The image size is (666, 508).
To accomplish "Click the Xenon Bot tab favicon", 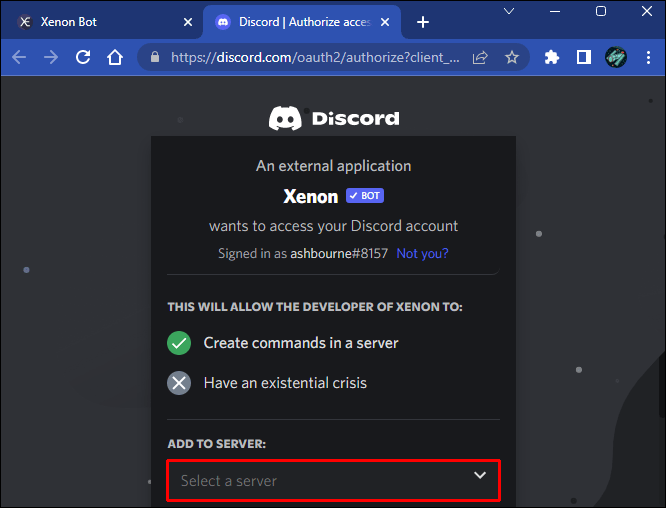I will [x=25, y=22].
